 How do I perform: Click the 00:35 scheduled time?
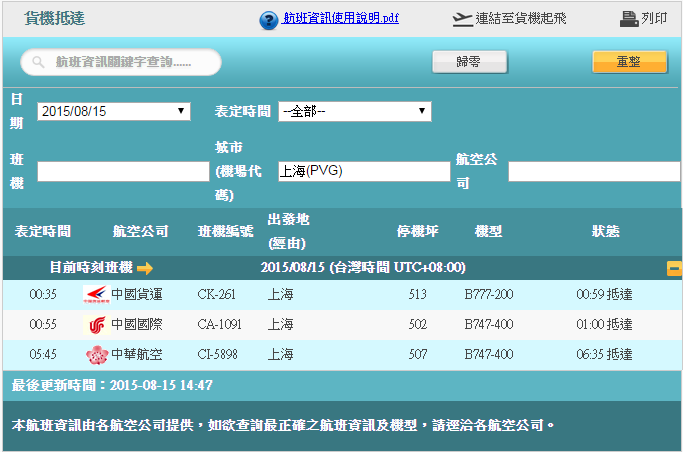[43, 295]
